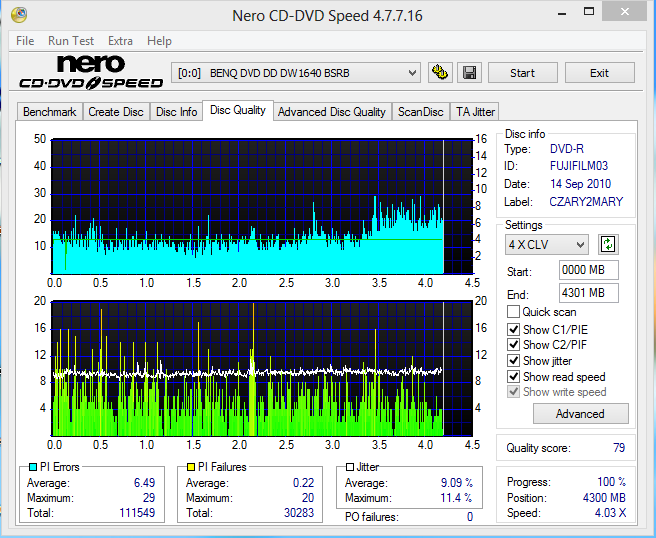Click the disc ID FUJIFILM03
This screenshot has width=656, height=538.
click(579, 166)
